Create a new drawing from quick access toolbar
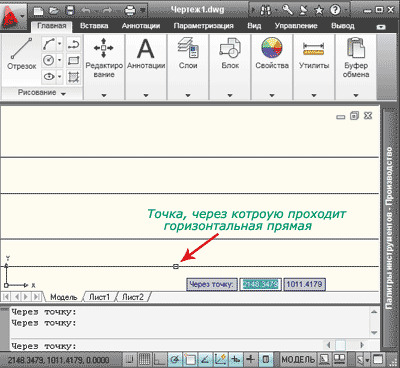 [39, 11]
